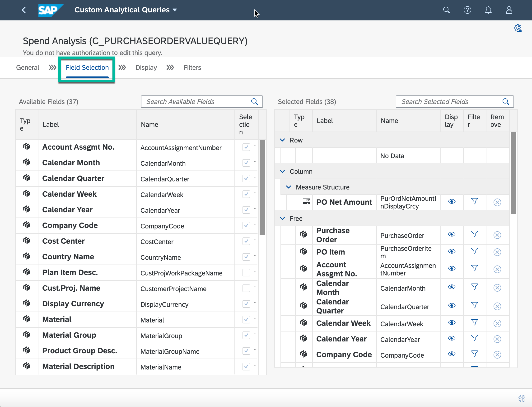
Task: Collapse the Measure Structure node
Action: coord(289,187)
